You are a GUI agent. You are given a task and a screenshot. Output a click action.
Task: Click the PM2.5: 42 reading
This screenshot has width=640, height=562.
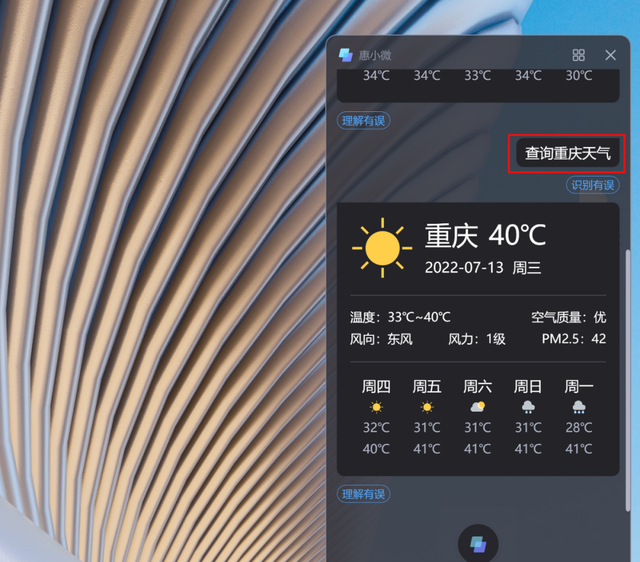574,339
